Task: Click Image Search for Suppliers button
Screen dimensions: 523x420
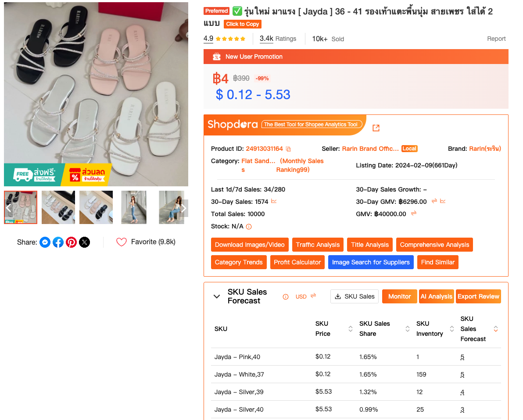Action: 371,262
